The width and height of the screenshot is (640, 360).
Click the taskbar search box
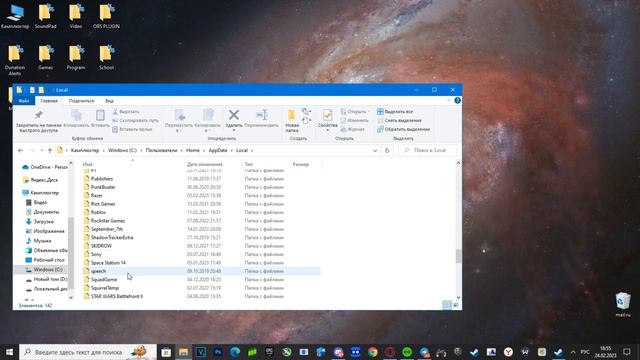pyautogui.click(x=88, y=352)
